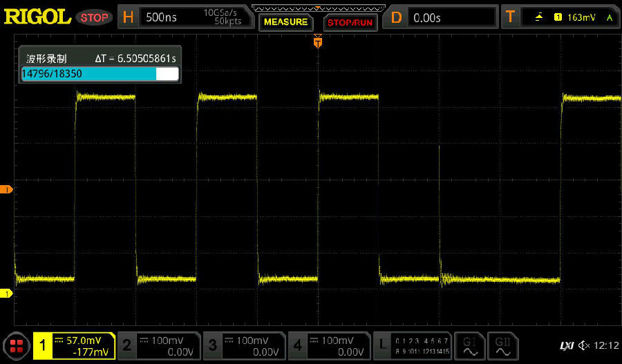Viewport: 622px width, 364px height.
Task: Open the D delay label
Action: point(396,17)
